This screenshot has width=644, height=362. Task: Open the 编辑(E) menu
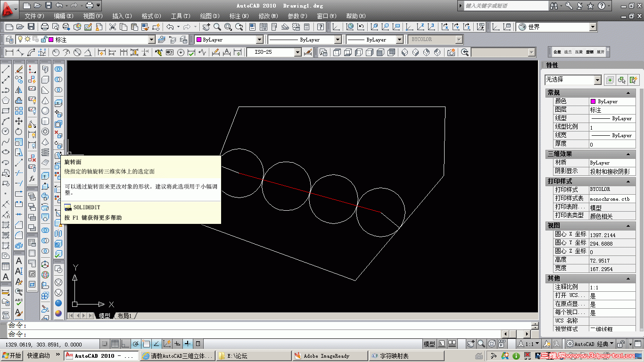tap(63, 16)
